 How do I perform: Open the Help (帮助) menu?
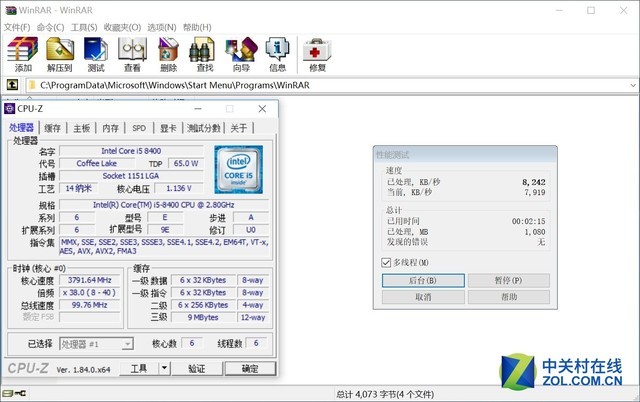tap(197, 27)
